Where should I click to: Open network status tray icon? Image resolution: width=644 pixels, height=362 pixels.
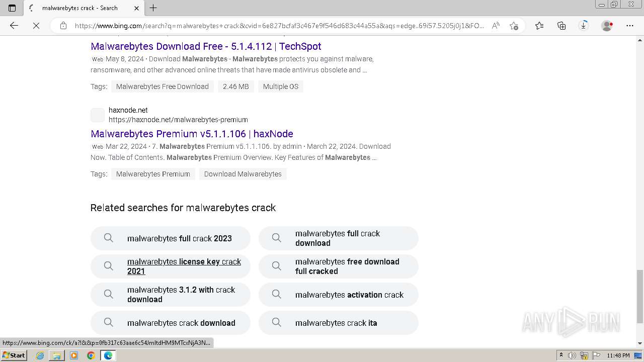point(584,355)
